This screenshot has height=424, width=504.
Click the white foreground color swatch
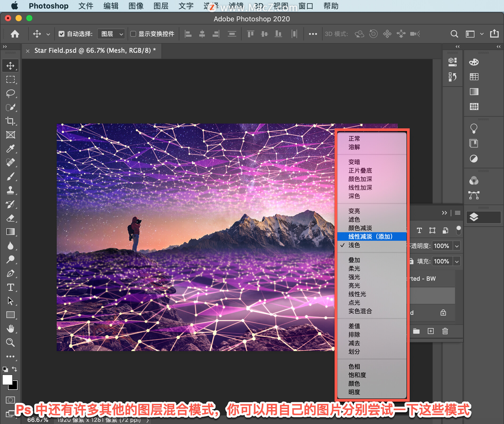point(7,380)
